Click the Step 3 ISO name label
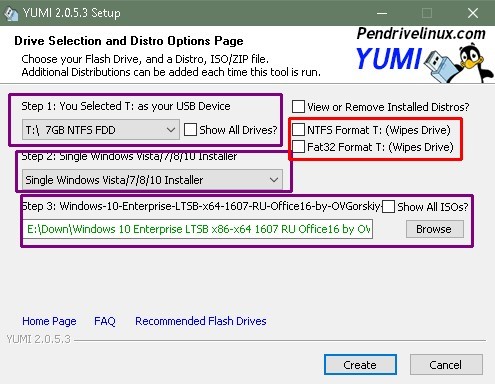 [x=201, y=206]
